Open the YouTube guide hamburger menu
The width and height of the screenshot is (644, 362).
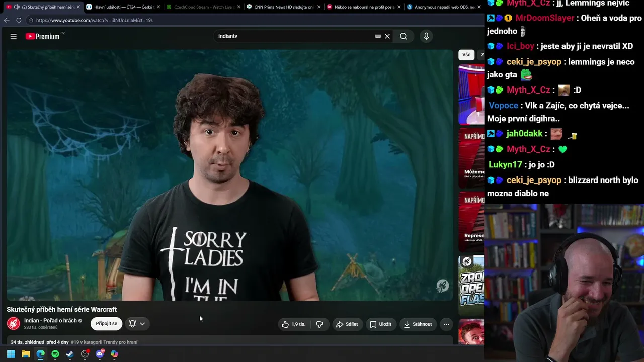[14, 36]
